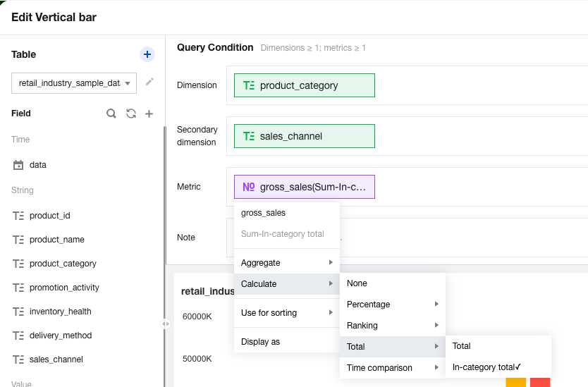Open field search magnifier icon
Image resolution: width=588 pixels, height=387 pixels.
tap(111, 113)
